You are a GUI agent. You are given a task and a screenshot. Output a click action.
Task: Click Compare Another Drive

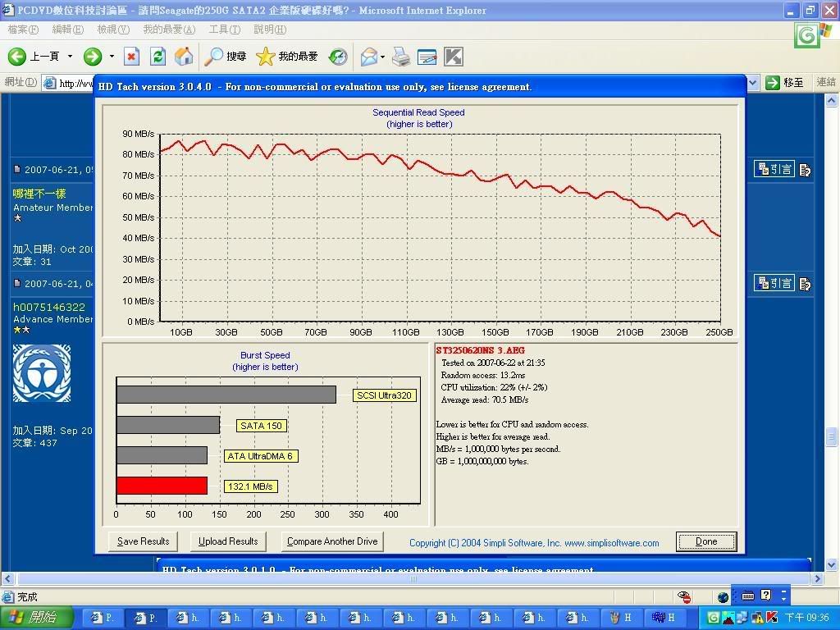(332, 541)
